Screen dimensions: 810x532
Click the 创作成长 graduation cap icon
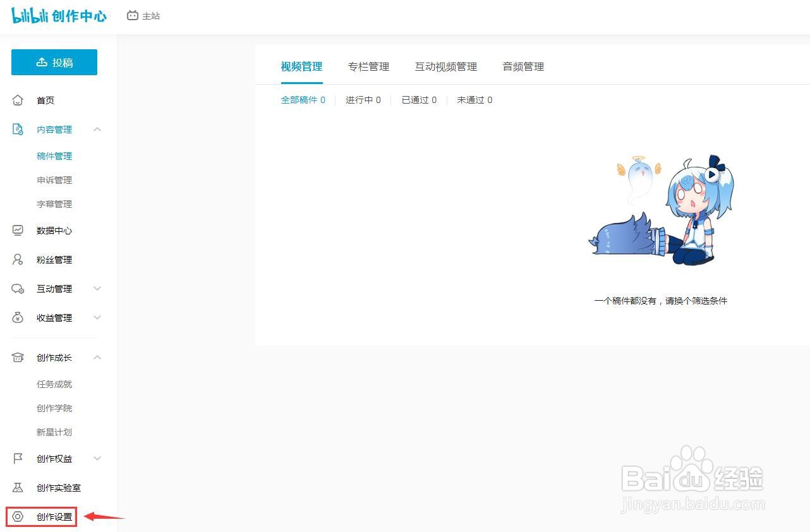[x=18, y=358]
